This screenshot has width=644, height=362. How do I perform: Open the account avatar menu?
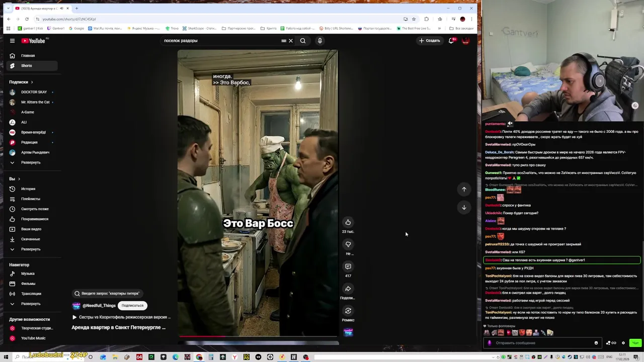pyautogui.click(x=466, y=41)
